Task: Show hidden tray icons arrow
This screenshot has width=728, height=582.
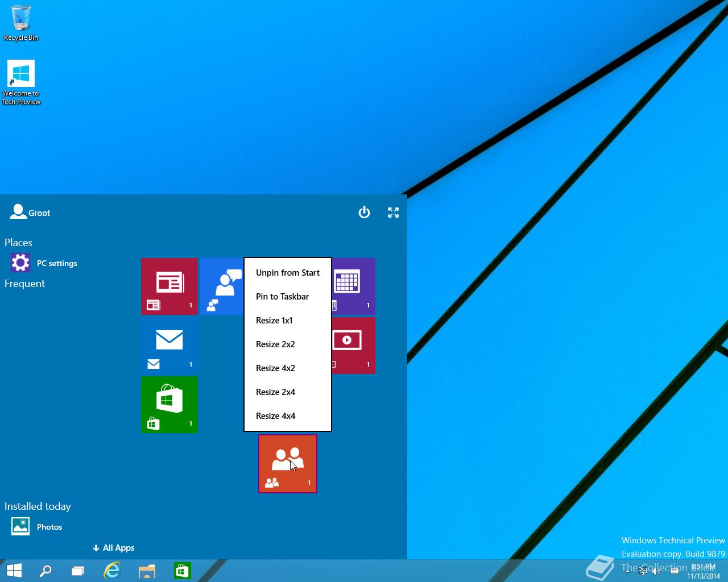Action: click(627, 571)
